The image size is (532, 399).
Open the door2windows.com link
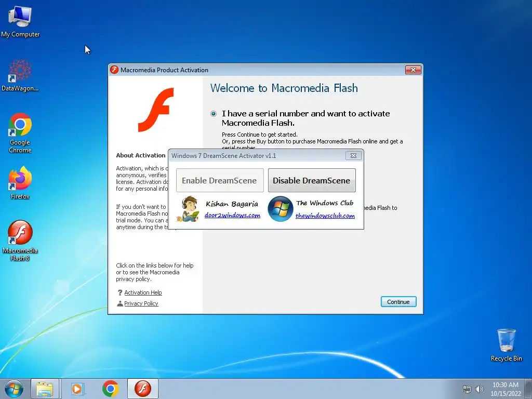coord(232,215)
